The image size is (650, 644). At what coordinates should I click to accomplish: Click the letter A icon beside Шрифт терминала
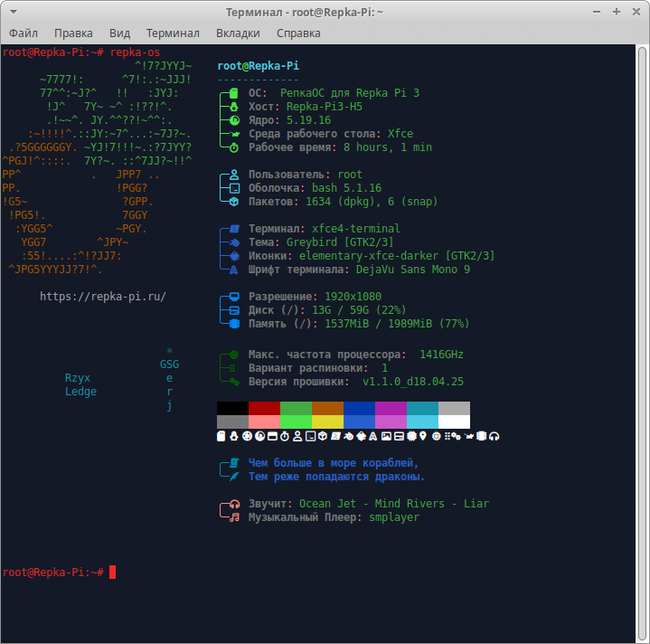tap(234, 270)
